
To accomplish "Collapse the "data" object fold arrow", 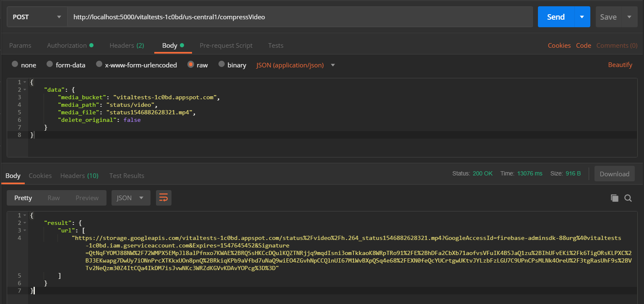I will pos(25,90).
